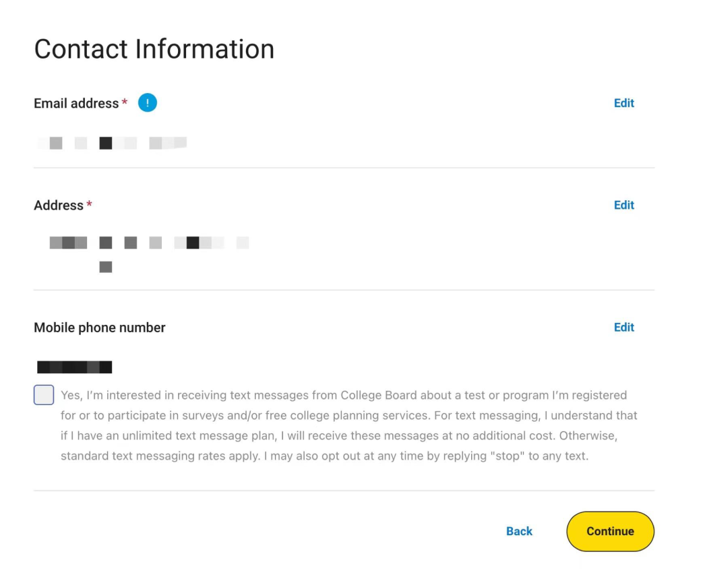Click the Continue button

[x=610, y=531]
